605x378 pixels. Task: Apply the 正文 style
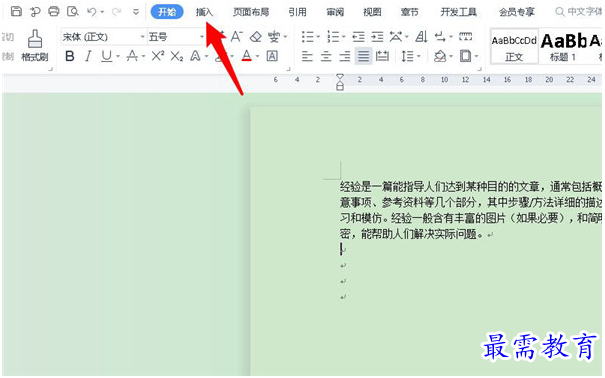pyautogui.click(x=514, y=47)
